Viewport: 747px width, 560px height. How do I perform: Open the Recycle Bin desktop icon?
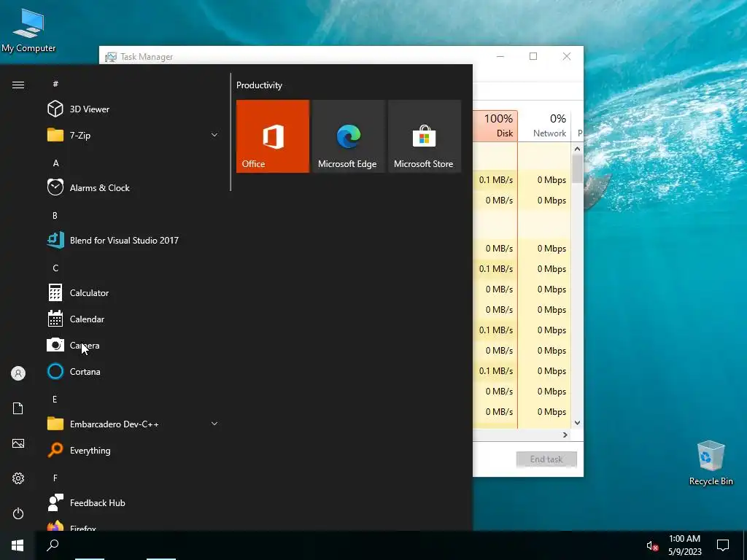point(711,463)
